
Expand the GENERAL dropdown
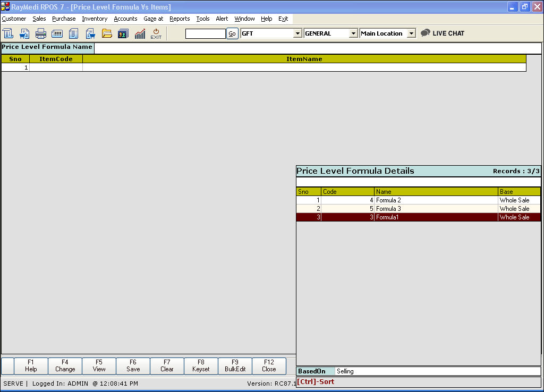click(353, 33)
